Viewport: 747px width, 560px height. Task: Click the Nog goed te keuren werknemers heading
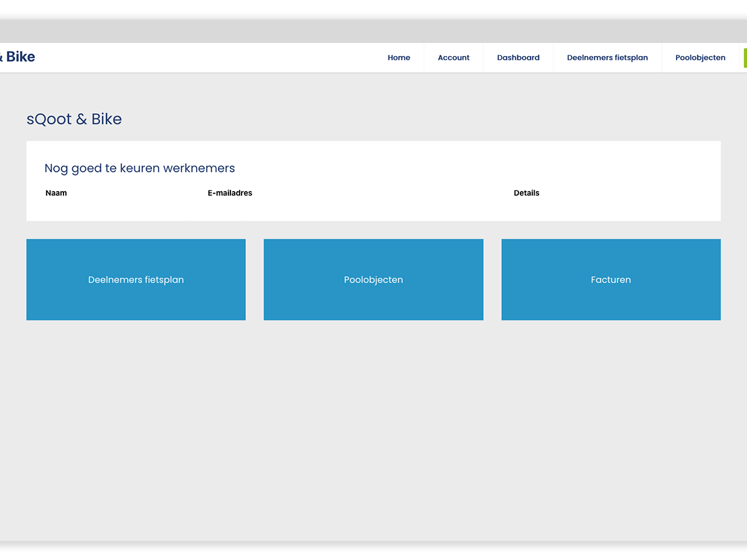139,168
